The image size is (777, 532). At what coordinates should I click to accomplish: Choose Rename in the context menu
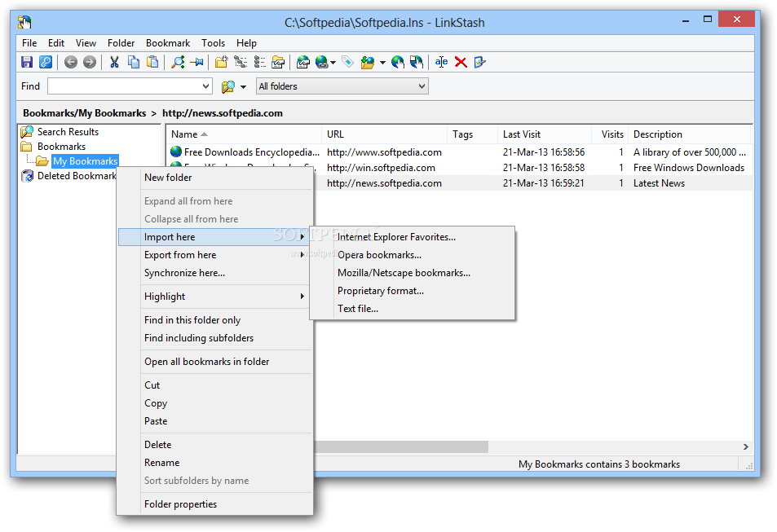[x=215, y=462]
